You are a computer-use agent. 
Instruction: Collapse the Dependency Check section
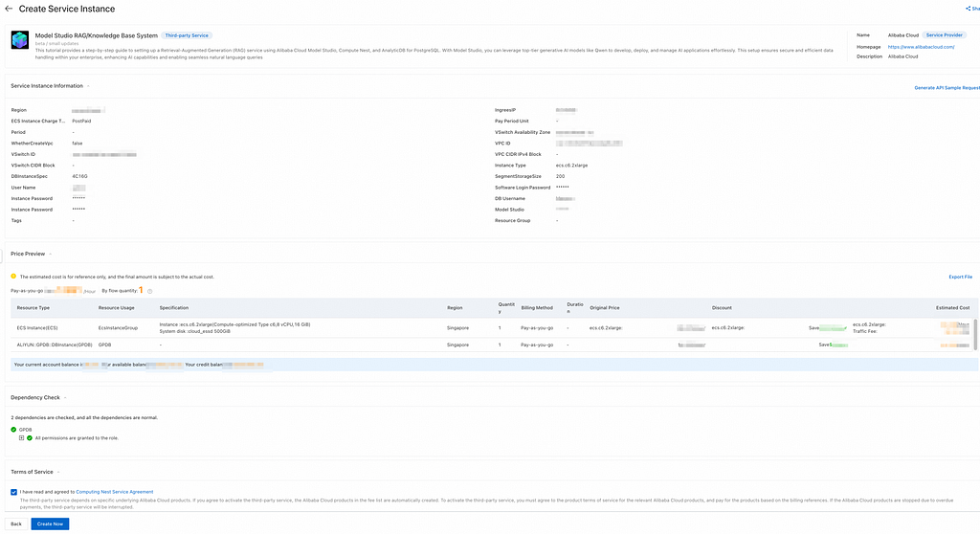[66, 398]
